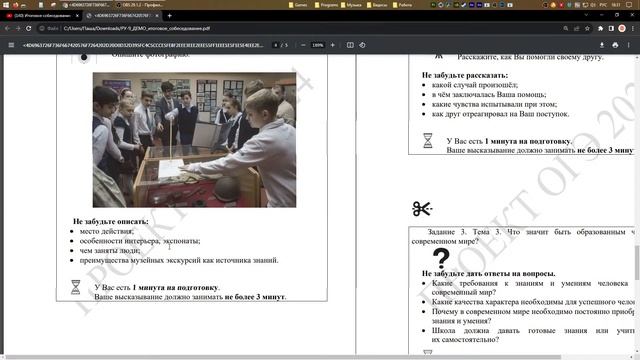Open the PDF viewer sidebar menu
Viewport: 640px width, 360px height.
(x=11, y=45)
